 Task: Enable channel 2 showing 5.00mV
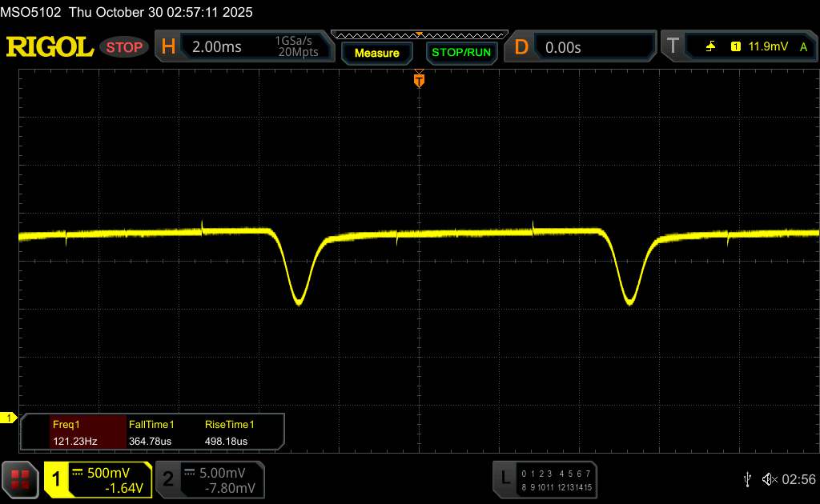point(208,478)
